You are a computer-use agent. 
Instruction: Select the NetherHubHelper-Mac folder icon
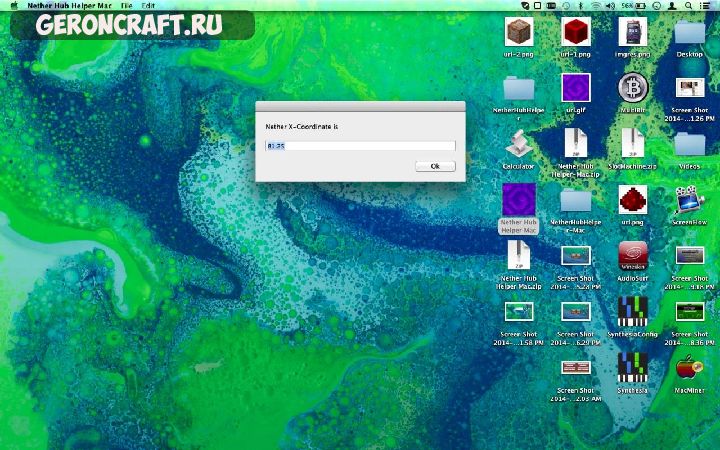pyautogui.click(x=576, y=201)
